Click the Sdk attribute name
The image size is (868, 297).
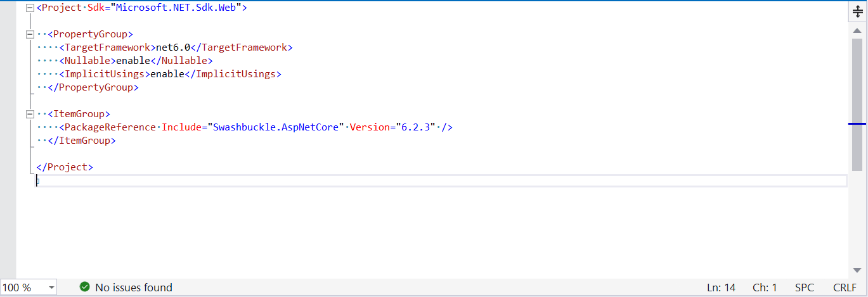(x=96, y=8)
